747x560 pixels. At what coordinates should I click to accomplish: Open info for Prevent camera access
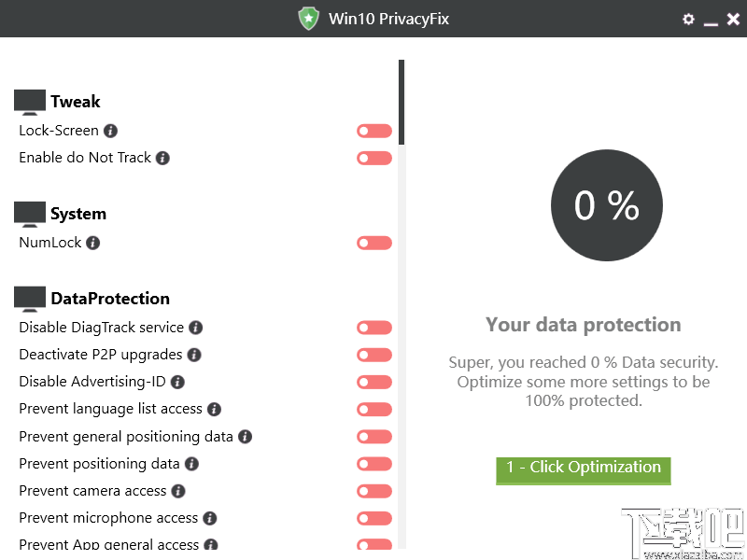(x=176, y=491)
